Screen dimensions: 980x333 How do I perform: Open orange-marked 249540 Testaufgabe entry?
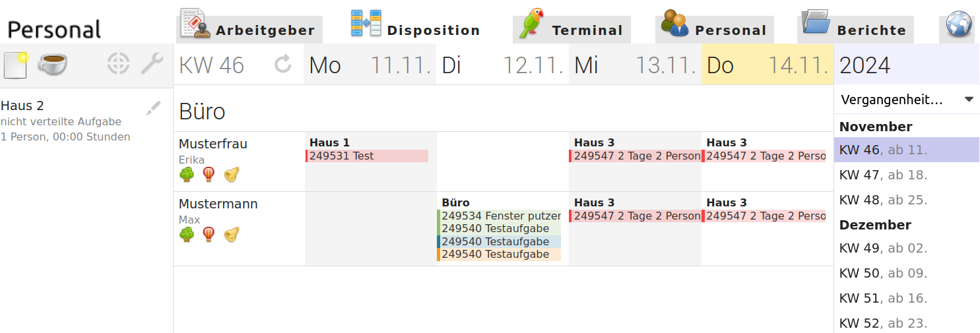(499, 254)
